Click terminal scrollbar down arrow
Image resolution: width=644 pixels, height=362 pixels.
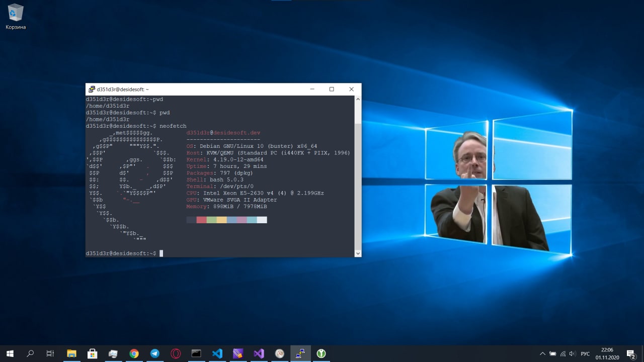pyautogui.click(x=358, y=253)
